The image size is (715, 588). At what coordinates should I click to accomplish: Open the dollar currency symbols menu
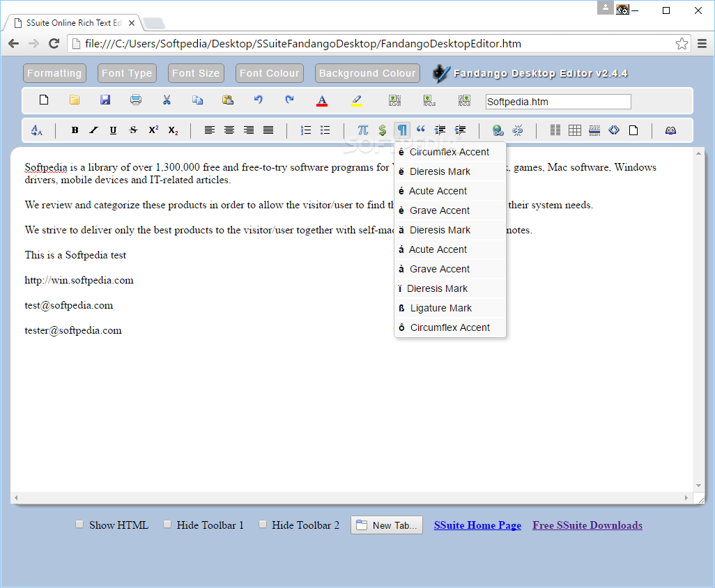tap(382, 130)
